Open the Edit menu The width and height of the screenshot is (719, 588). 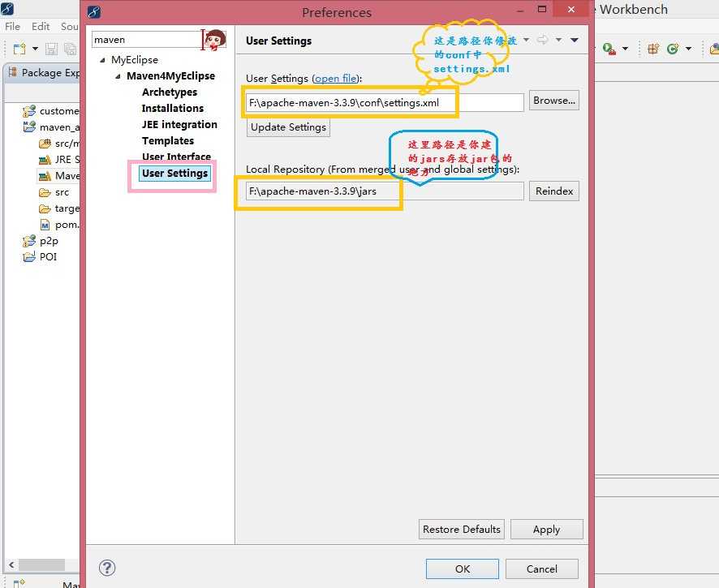41,27
